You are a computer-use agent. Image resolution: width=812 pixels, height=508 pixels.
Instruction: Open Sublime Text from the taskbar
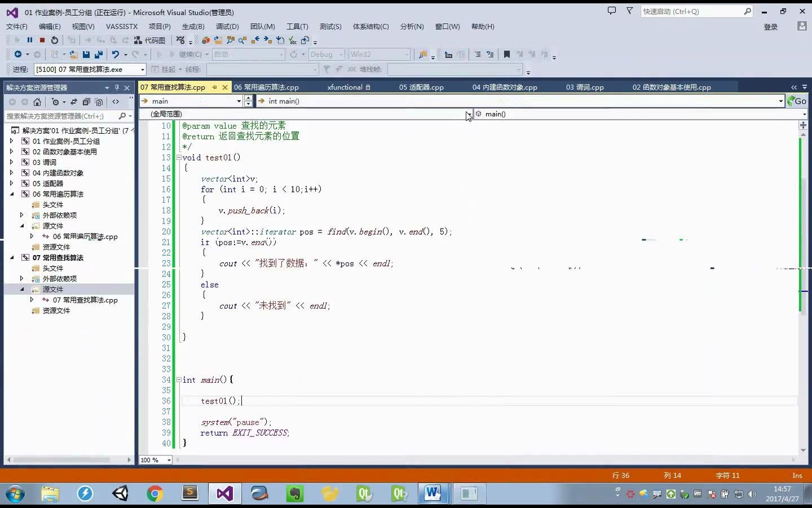coord(190,494)
